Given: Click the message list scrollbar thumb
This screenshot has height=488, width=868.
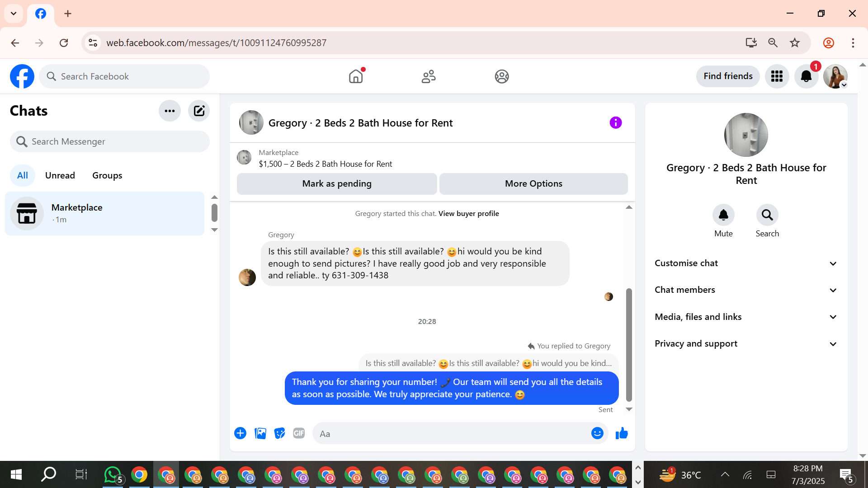Looking at the screenshot, I should coord(629,344).
